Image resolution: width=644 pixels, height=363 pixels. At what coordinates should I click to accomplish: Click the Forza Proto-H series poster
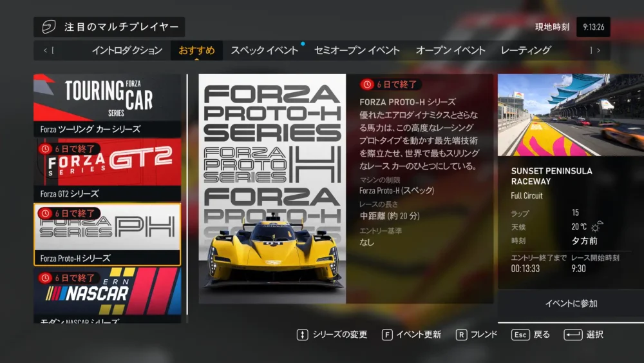(x=272, y=189)
